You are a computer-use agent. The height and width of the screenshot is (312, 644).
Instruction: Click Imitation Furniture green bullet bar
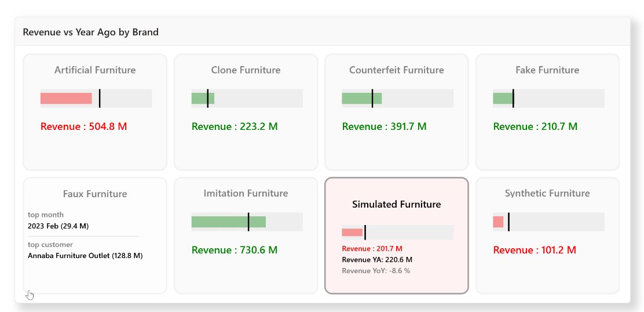[x=228, y=222]
